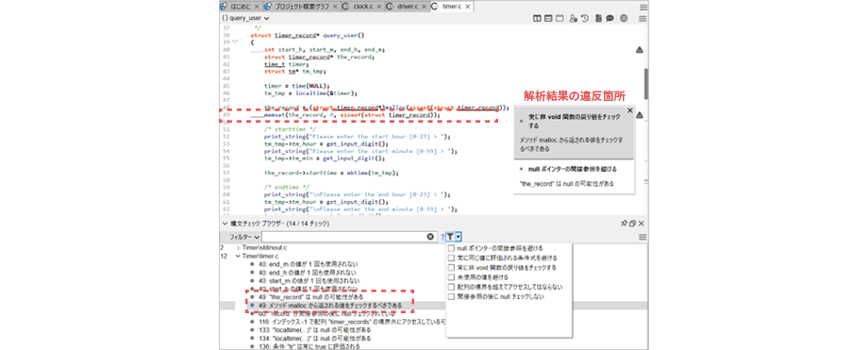Click the document info icon in editor toolbar

point(598,18)
